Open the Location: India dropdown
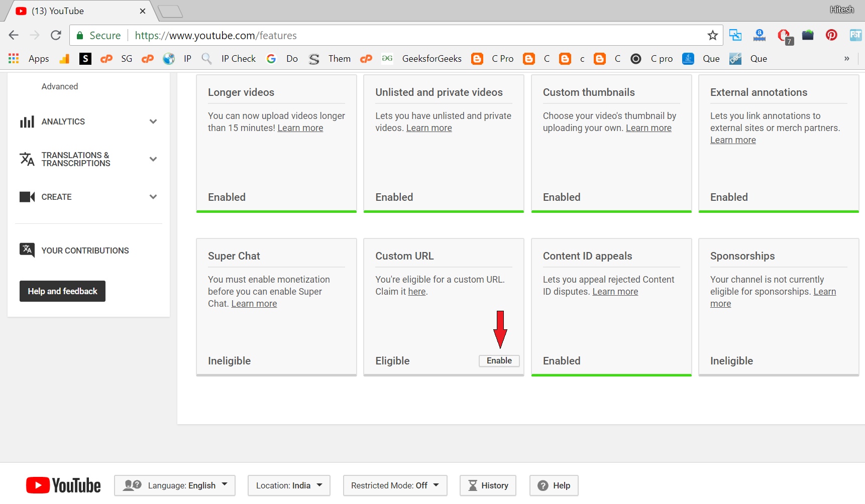865x504 pixels. pyautogui.click(x=289, y=485)
